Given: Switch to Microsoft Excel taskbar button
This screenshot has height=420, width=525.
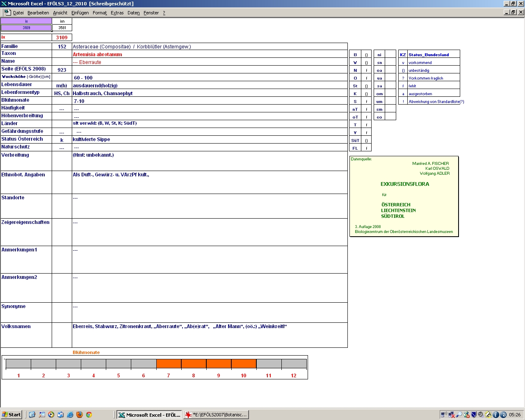Looking at the screenshot, I should tap(149, 415).
